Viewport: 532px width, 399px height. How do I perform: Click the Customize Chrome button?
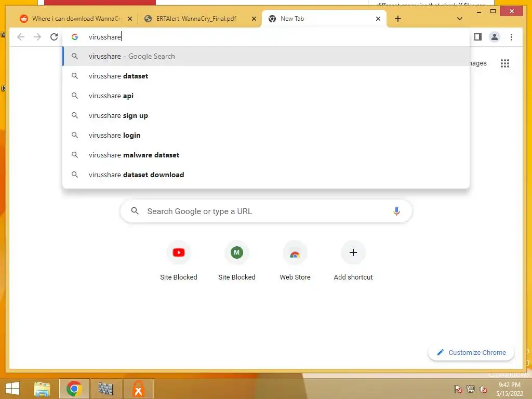[471, 353]
